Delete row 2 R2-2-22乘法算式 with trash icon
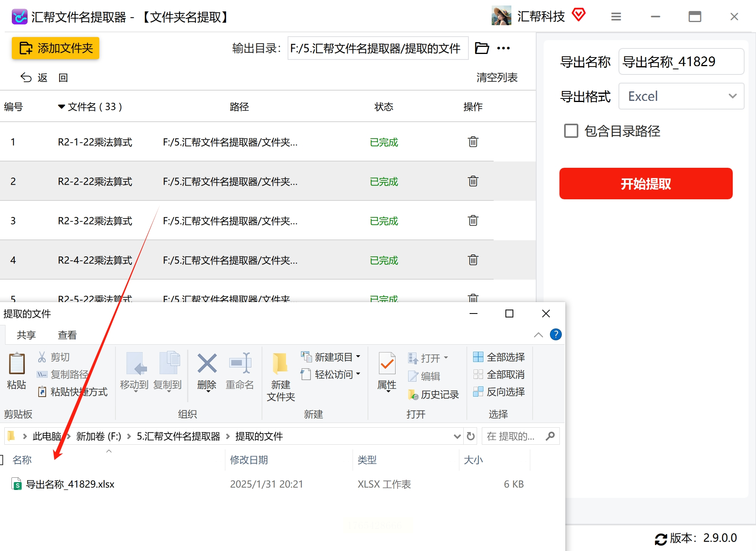Screen dimensions: 756x551 [473, 181]
